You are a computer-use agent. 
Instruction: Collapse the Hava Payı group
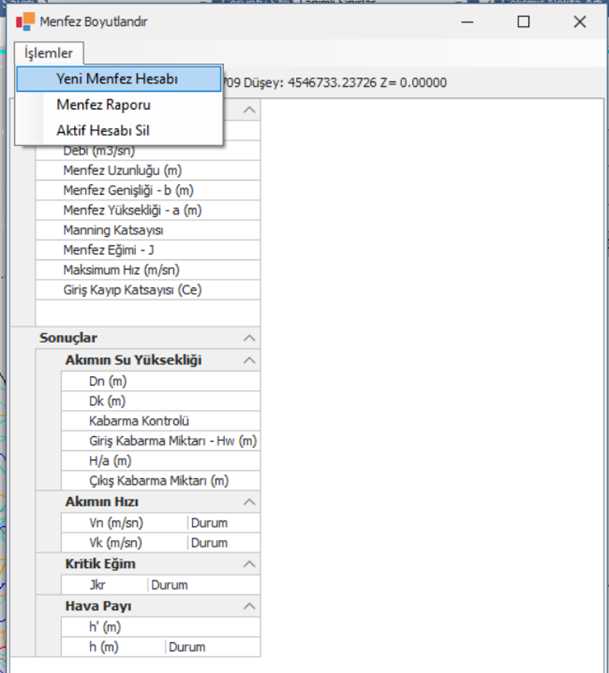pyautogui.click(x=249, y=606)
